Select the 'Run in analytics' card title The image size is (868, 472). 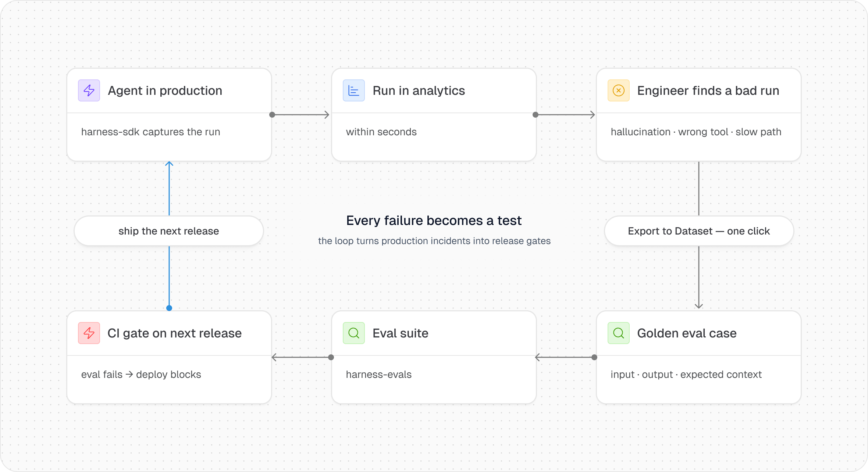[419, 91]
